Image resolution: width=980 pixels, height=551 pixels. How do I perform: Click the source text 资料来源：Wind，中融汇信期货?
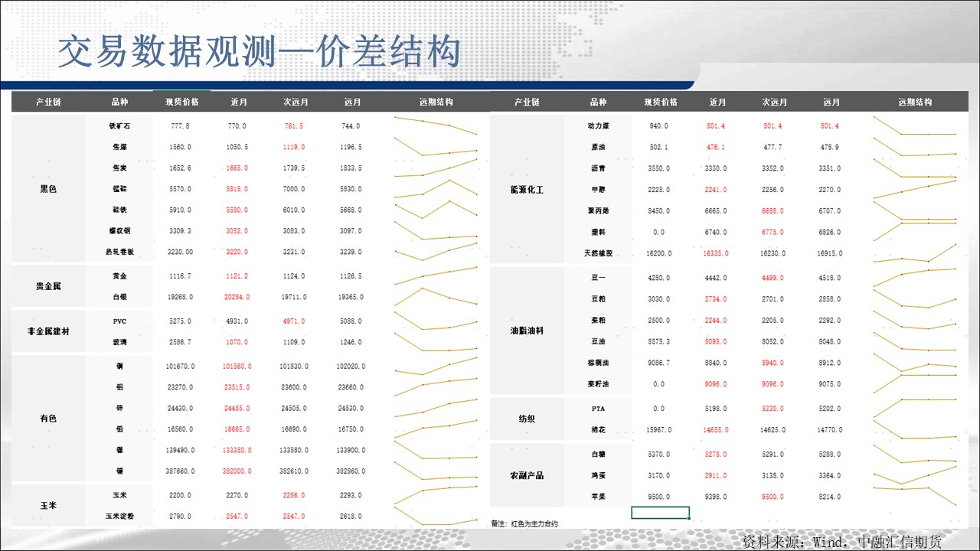tap(842, 542)
